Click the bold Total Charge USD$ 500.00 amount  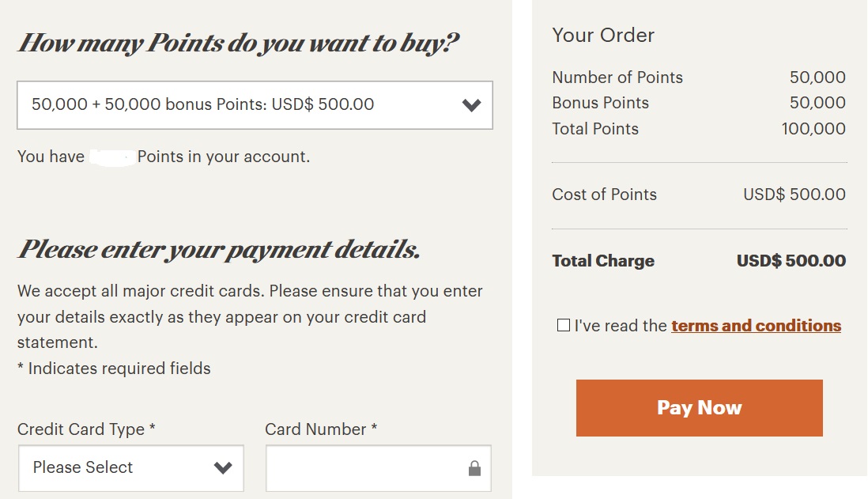click(x=791, y=261)
